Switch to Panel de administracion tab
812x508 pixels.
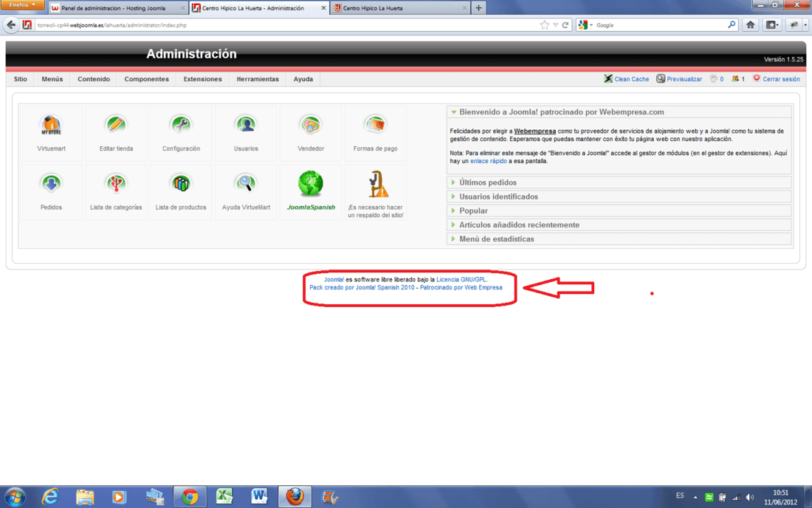117,8
